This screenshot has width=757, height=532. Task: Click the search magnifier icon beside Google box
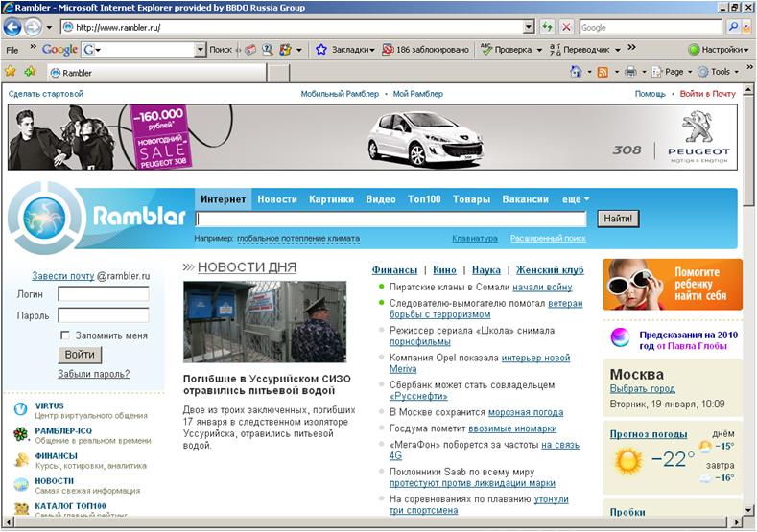pos(733,27)
